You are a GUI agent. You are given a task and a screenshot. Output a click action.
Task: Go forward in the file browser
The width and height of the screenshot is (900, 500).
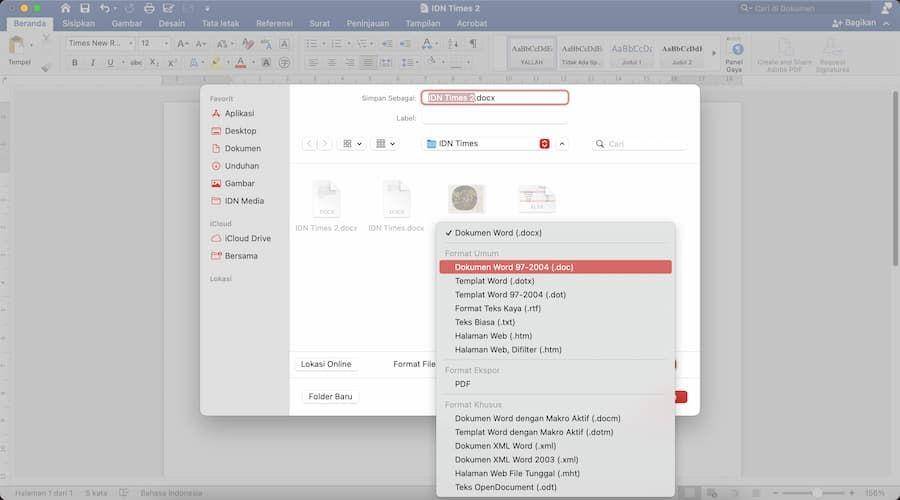(x=324, y=144)
